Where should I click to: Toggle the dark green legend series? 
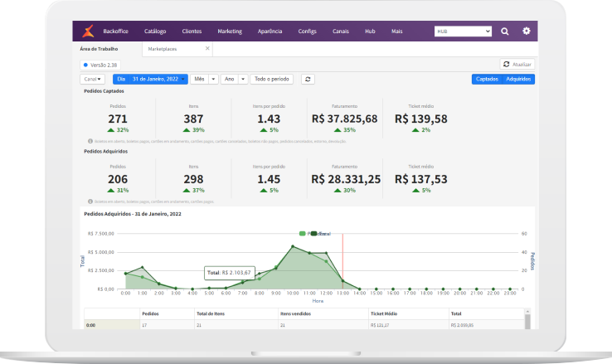[x=313, y=234]
